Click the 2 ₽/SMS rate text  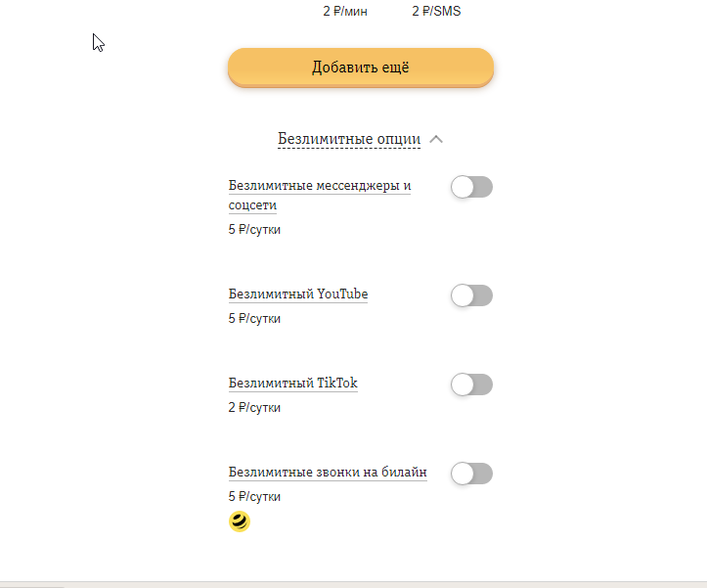point(436,12)
